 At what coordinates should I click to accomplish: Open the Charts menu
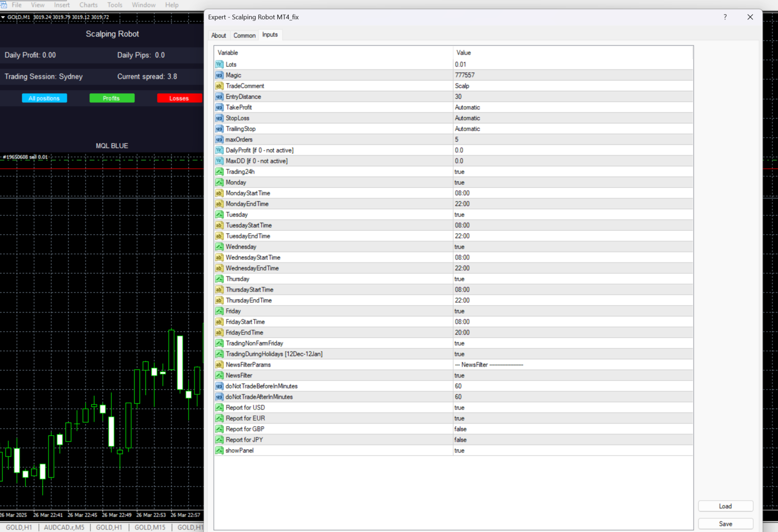tap(88, 5)
